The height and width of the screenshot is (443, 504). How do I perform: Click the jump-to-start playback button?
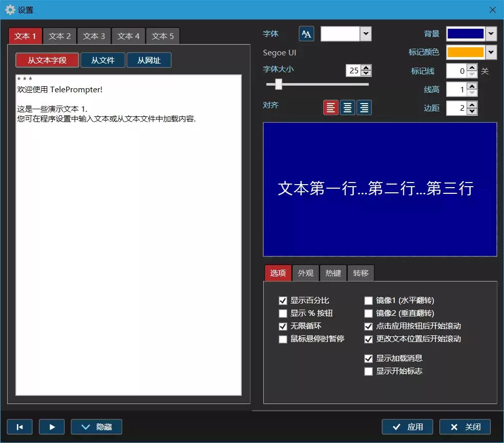[19, 427]
